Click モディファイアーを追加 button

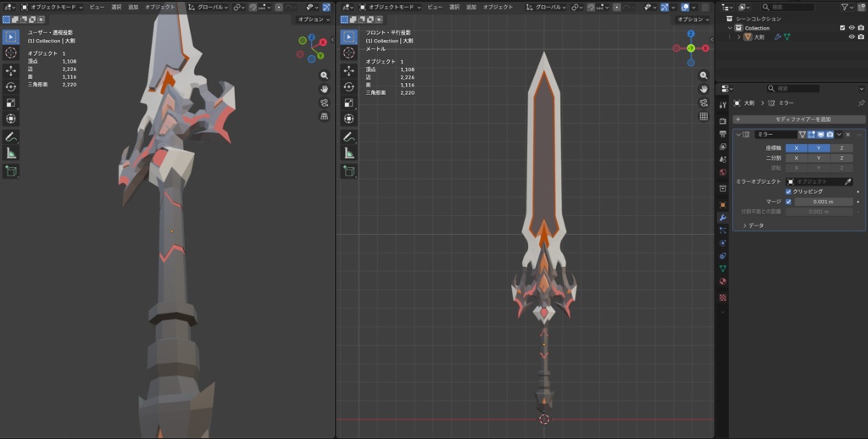coord(798,119)
